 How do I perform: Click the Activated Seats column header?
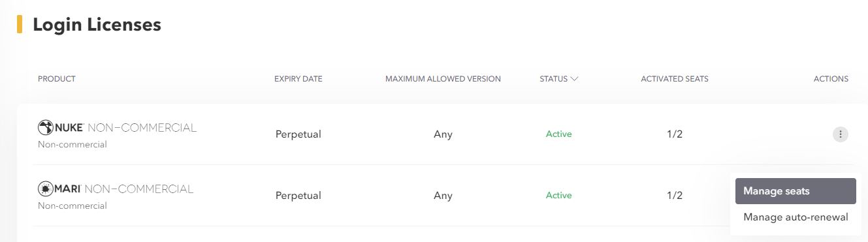tap(675, 79)
